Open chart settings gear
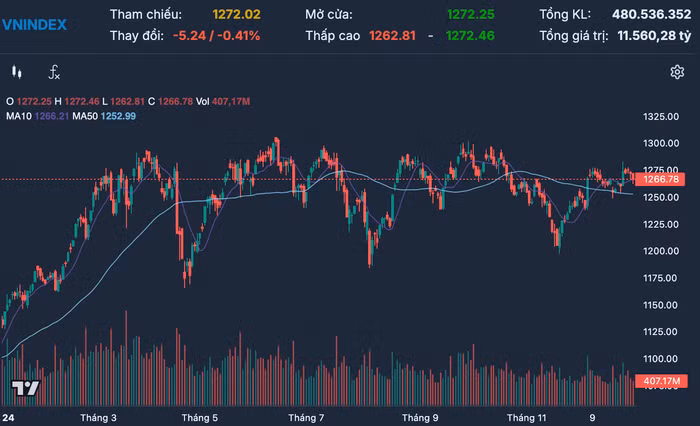This screenshot has width=700, height=426. coord(677,72)
